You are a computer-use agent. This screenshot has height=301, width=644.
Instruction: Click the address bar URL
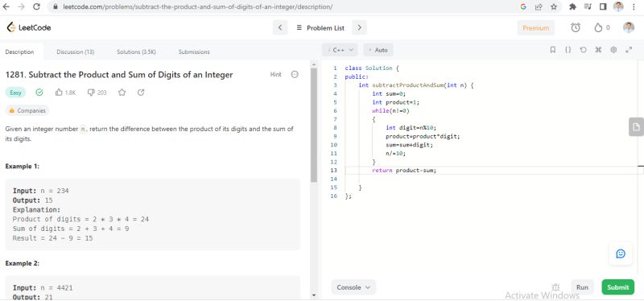click(x=198, y=6)
